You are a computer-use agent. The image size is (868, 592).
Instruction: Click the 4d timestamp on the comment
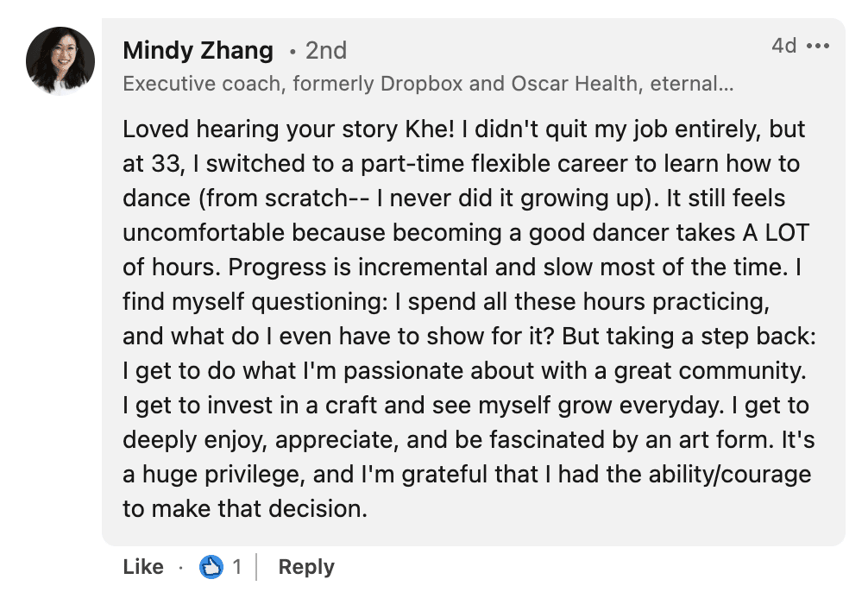[x=783, y=46]
